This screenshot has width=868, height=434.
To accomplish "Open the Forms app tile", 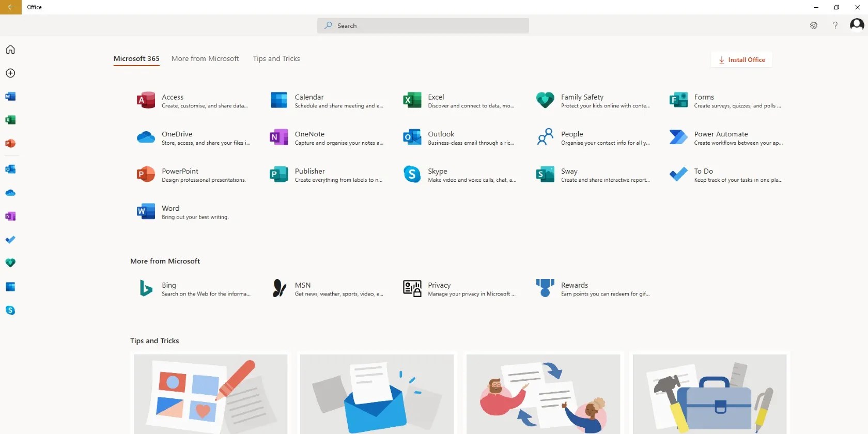I will pyautogui.click(x=726, y=100).
